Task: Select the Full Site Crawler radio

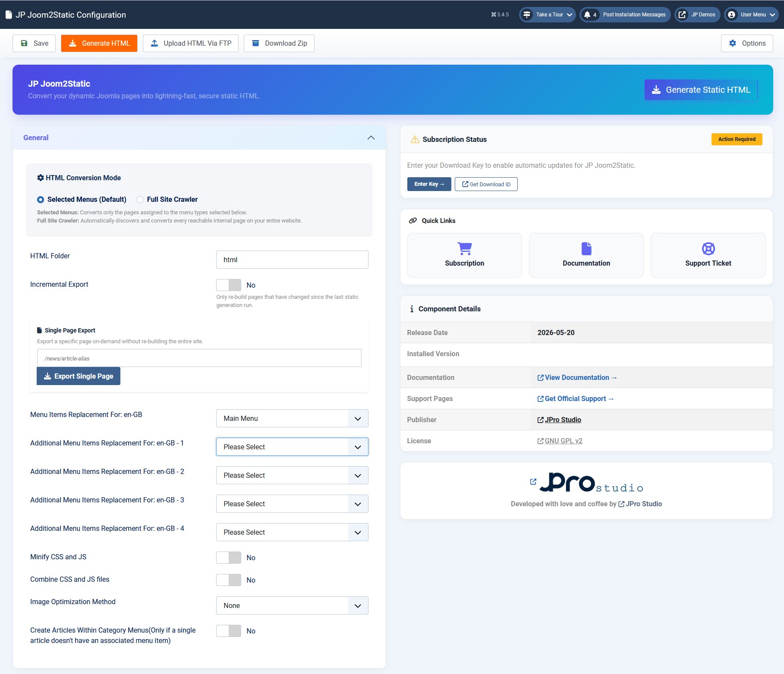Action: pos(140,199)
